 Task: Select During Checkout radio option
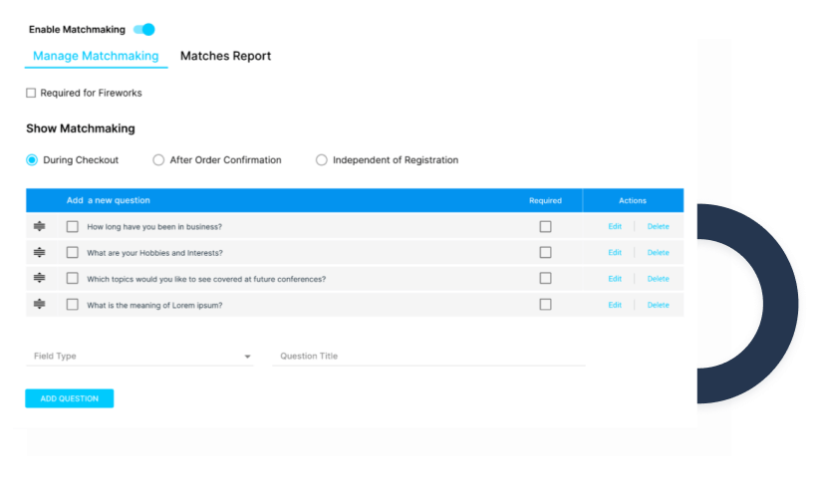[32, 160]
